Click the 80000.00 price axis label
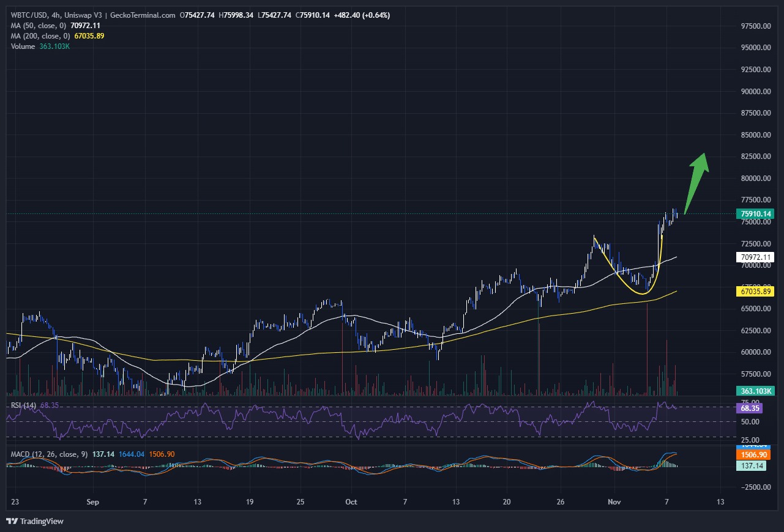The image size is (784, 532). point(755,179)
